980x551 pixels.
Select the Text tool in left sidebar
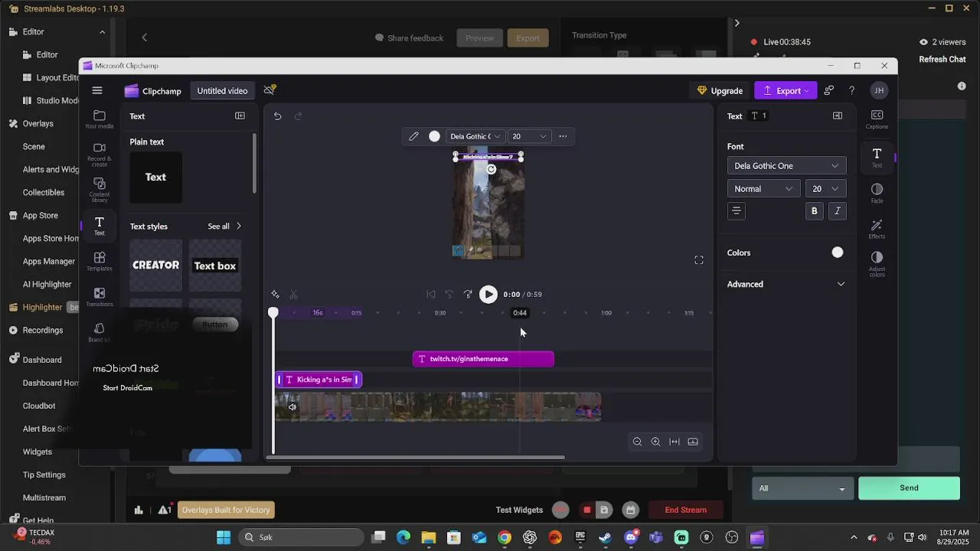click(x=100, y=226)
